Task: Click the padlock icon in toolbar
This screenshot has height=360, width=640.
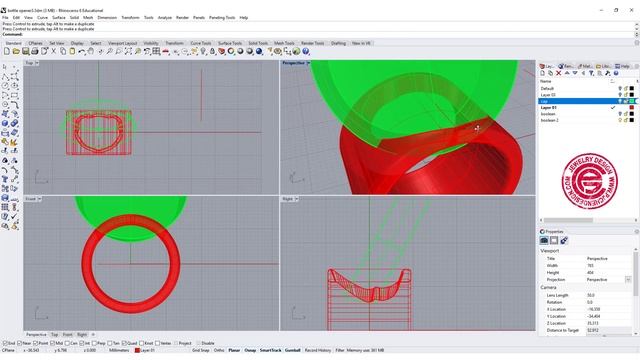Action: [x=212, y=51]
